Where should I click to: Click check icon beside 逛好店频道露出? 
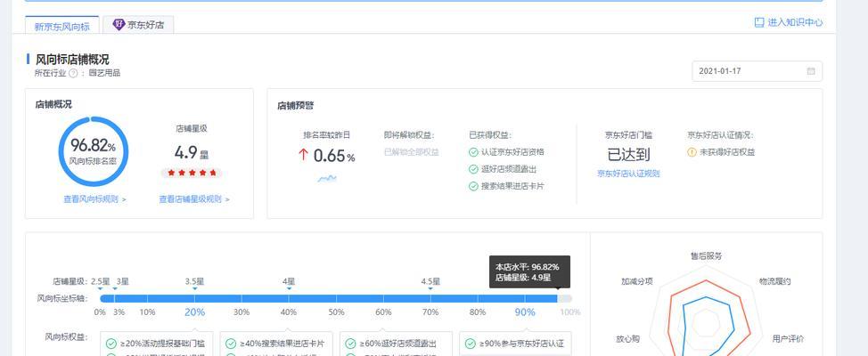[473, 169]
